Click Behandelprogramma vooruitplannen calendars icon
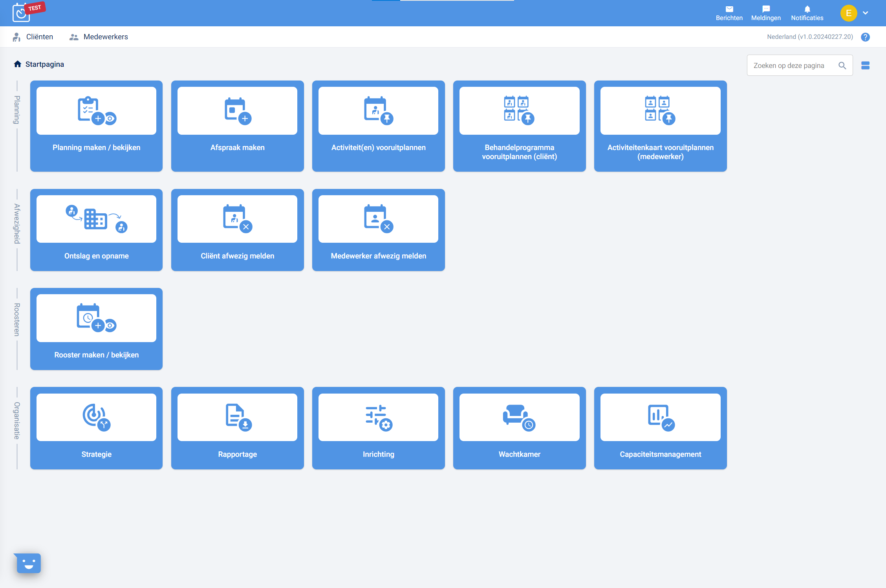This screenshot has height=588, width=886. 519,111
